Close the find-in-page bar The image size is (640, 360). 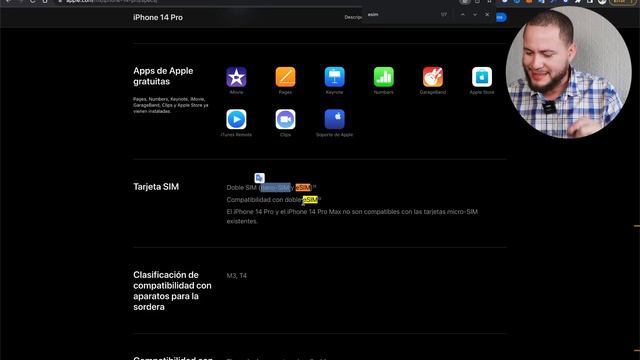[487, 15]
